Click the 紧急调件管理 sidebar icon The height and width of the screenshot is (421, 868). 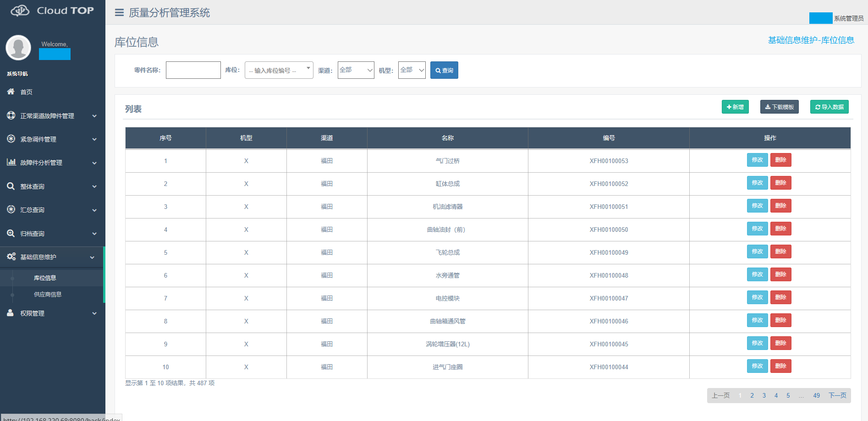pyautogui.click(x=11, y=139)
